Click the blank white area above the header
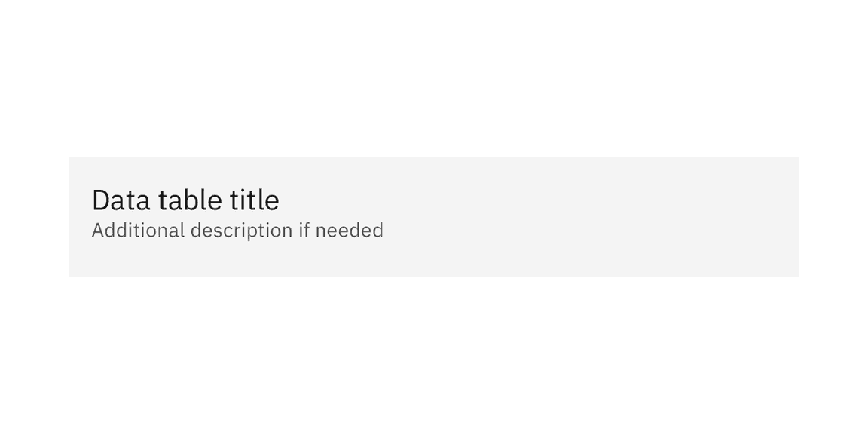Viewport: 868px width, 434px height. click(434, 75)
